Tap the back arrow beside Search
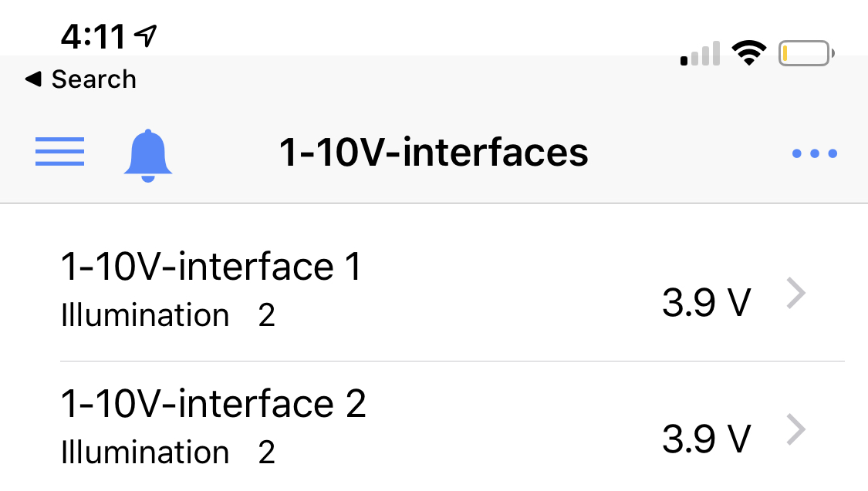This screenshot has height=491, width=868. (x=33, y=79)
